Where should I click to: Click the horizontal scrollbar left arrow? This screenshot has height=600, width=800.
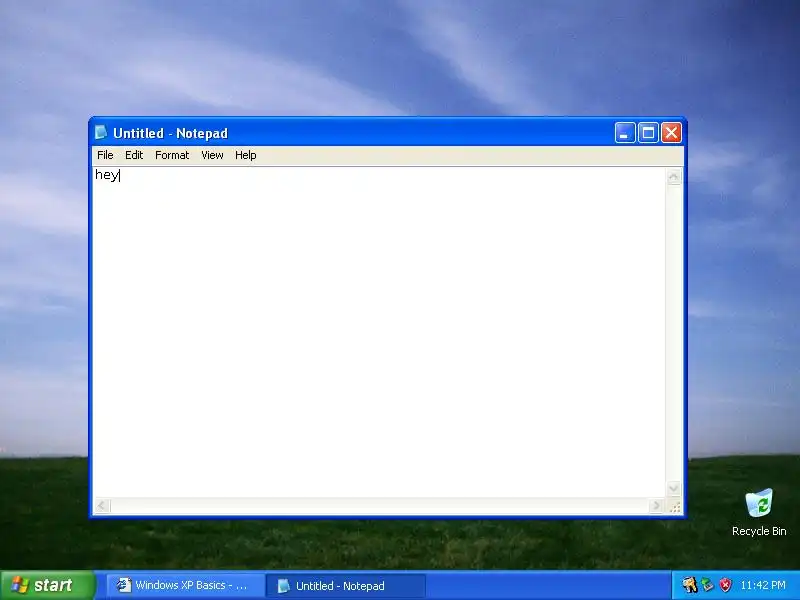(x=102, y=506)
